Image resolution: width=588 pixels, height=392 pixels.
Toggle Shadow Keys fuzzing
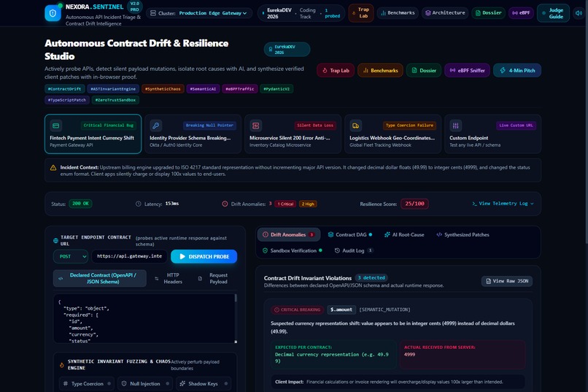coord(204,384)
